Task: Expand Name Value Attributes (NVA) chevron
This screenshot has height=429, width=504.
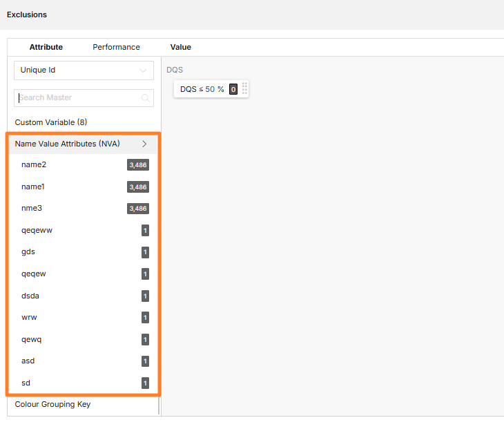Action: [x=144, y=144]
